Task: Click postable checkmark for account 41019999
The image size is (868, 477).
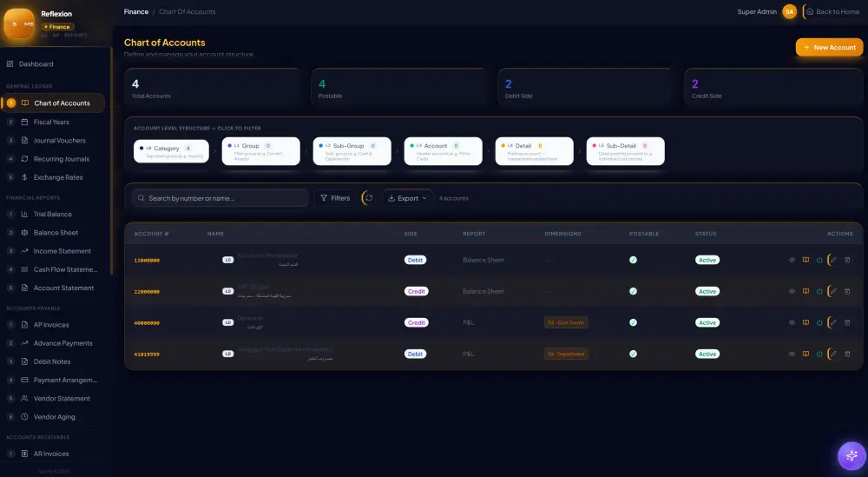Action: point(633,354)
